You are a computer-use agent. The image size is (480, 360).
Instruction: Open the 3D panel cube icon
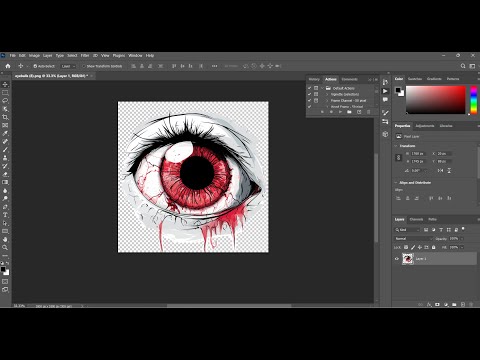pyautogui.click(x=385, y=134)
